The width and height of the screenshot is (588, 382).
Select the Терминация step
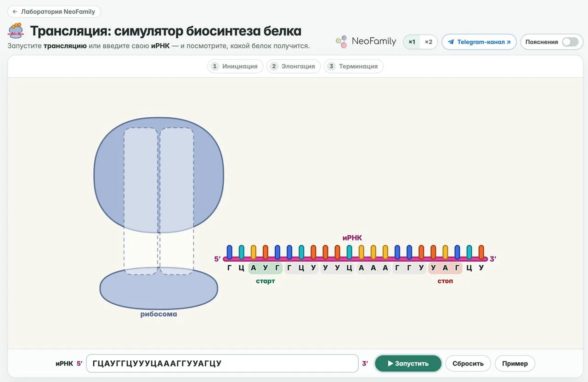[353, 66]
